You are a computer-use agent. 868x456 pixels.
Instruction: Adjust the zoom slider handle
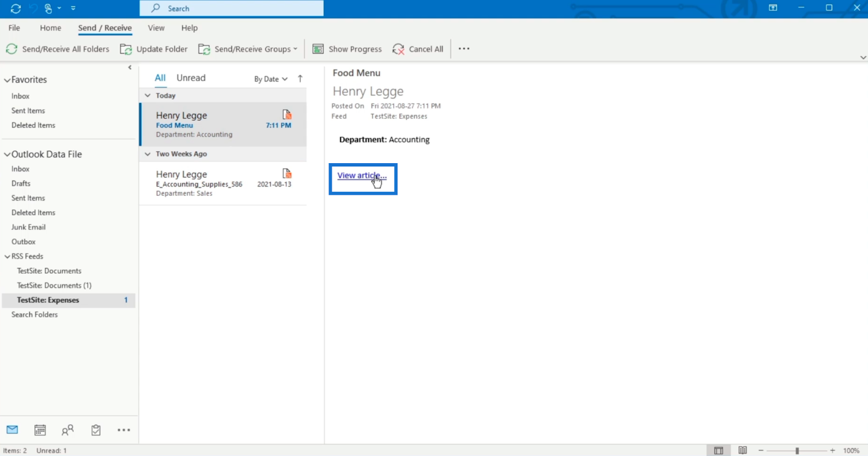point(797,451)
